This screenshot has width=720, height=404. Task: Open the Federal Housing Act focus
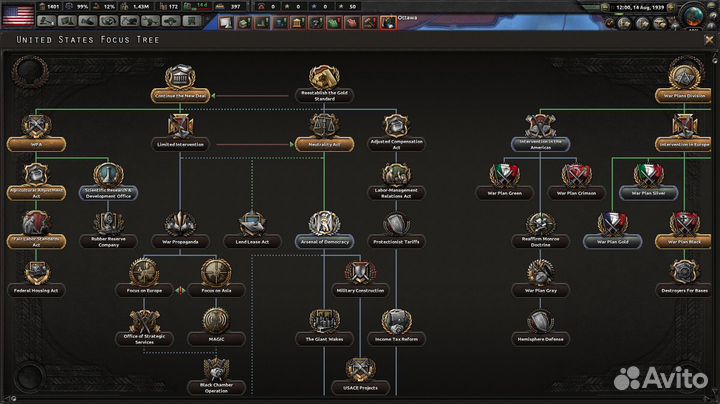[x=36, y=280]
